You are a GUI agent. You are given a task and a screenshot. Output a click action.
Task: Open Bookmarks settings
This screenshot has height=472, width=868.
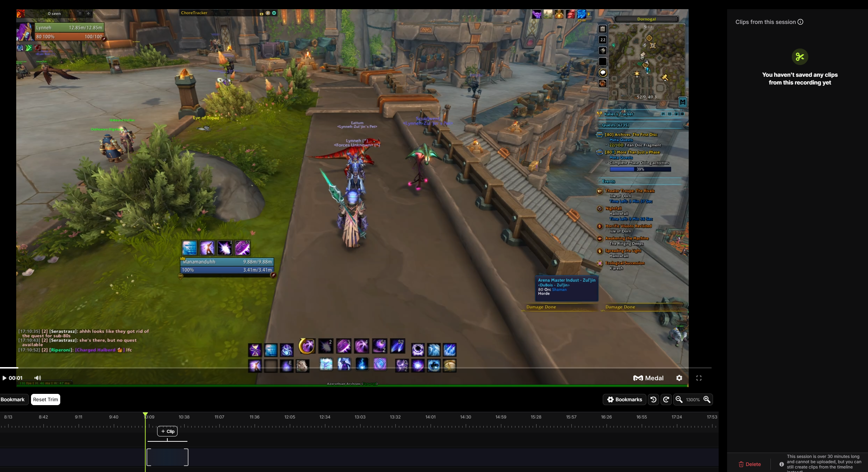(x=624, y=399)
